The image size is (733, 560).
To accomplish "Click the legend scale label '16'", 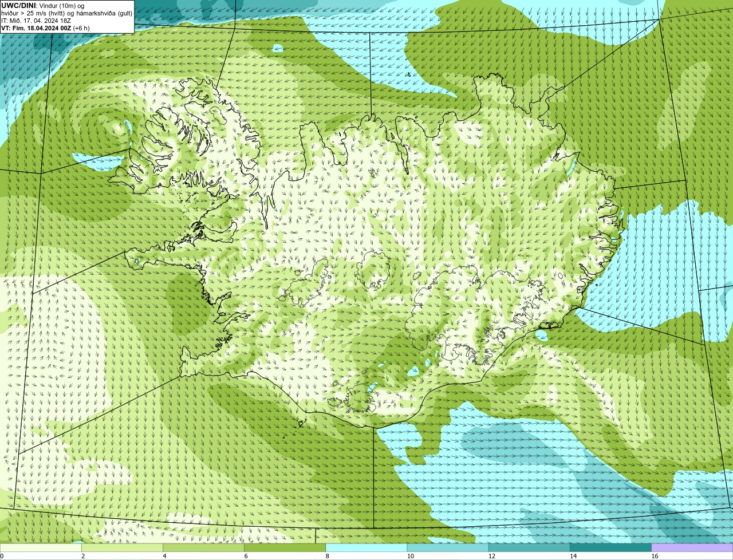I will tap(655, 556).
